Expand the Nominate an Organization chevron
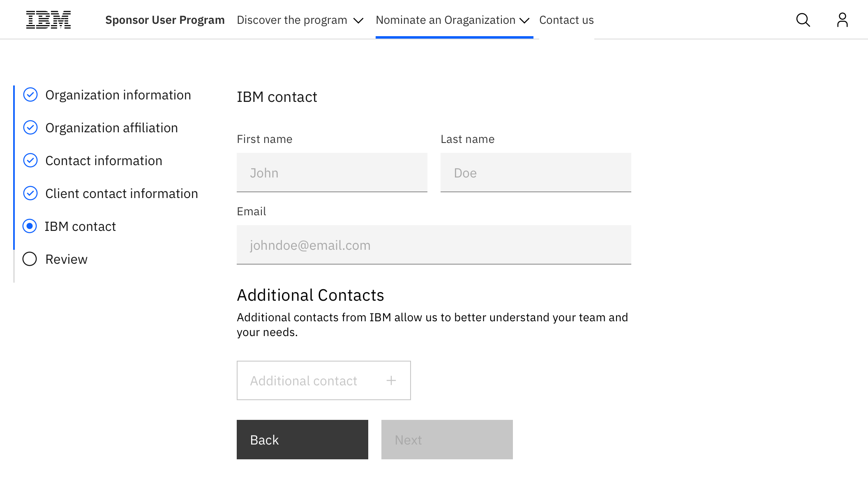The height and width of the screenshot is (493, 868). pyautogui.click(x=524, y=21)
